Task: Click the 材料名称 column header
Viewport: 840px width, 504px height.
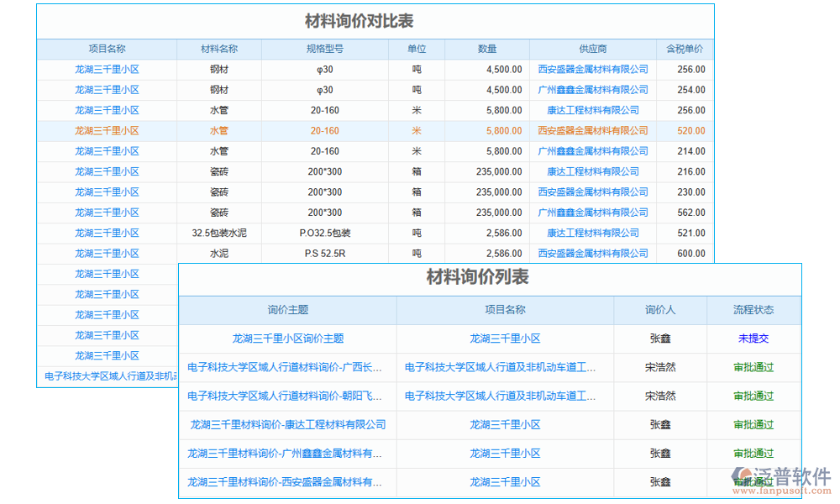Action: [218, 49]
